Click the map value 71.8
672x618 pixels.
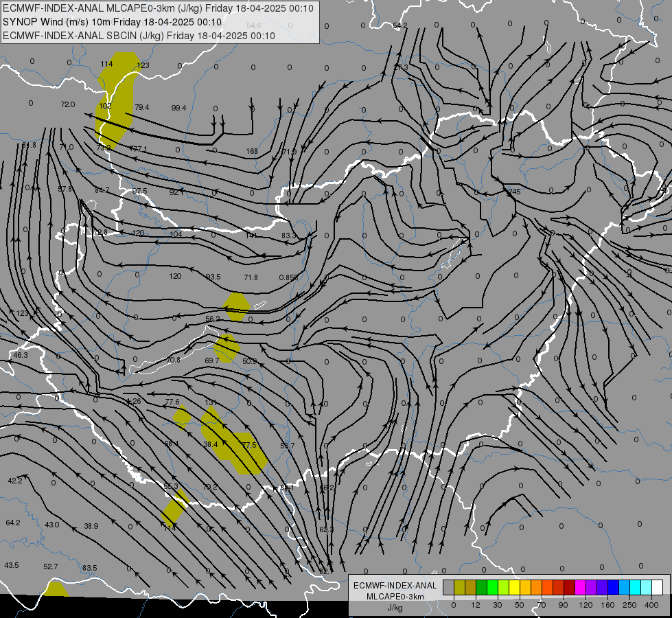click(251, 277)
